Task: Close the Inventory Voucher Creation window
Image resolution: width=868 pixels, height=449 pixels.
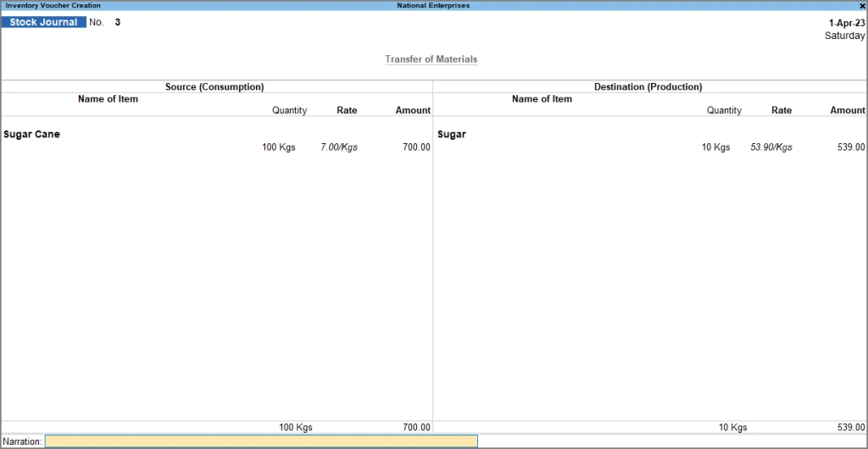Action: [862, 6]
